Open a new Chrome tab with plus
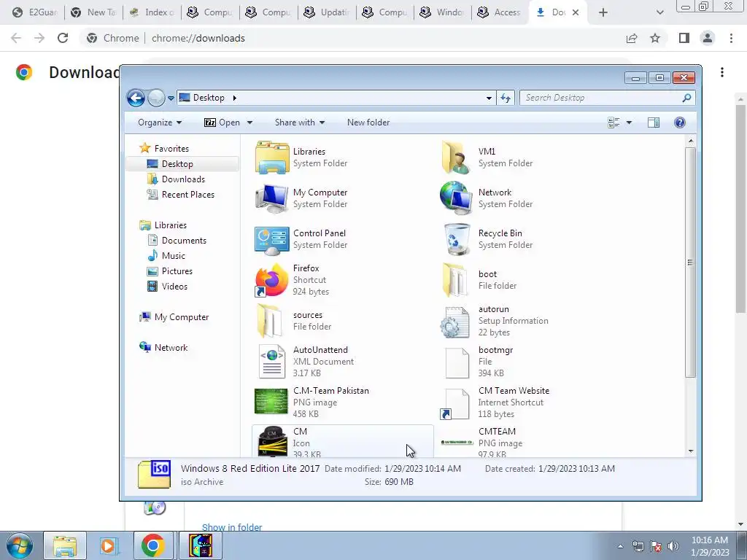Viewport: 747px width, 560px height. tap(603, 12)
